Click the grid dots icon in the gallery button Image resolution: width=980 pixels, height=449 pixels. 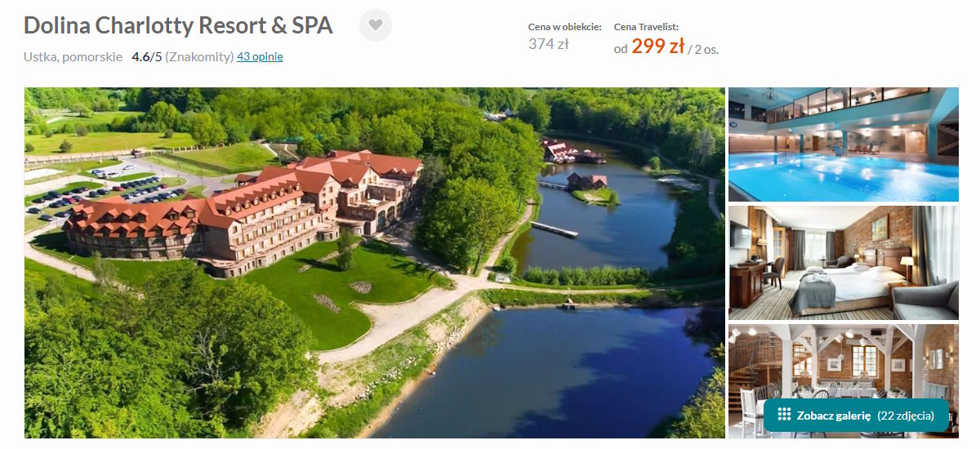coord(784,415)
